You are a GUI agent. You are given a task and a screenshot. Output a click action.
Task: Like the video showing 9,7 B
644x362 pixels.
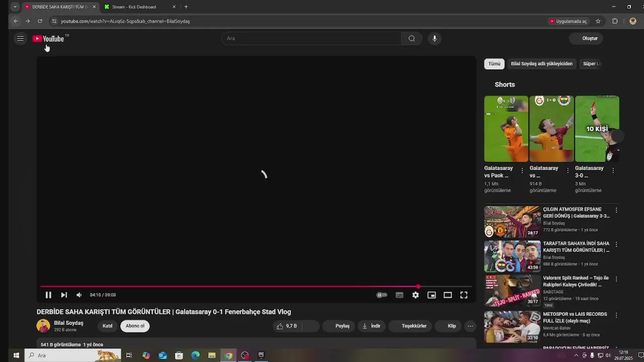coord(287,326)
